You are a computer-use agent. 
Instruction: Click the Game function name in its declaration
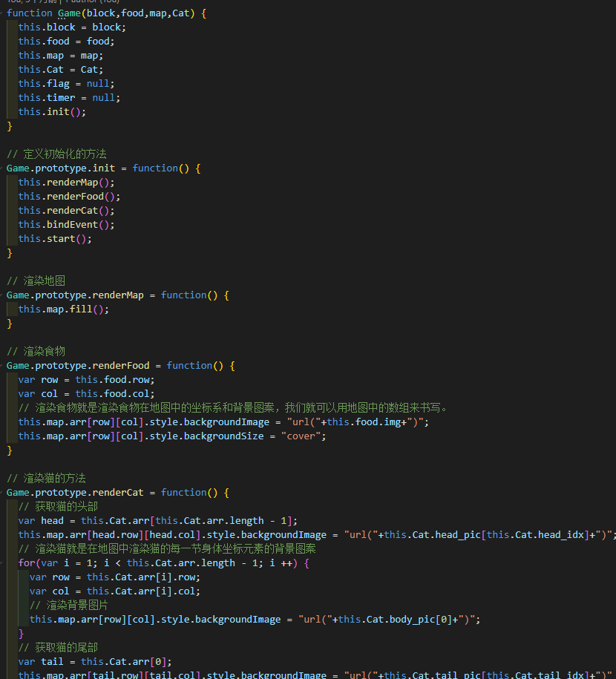[x=69, y=13]
